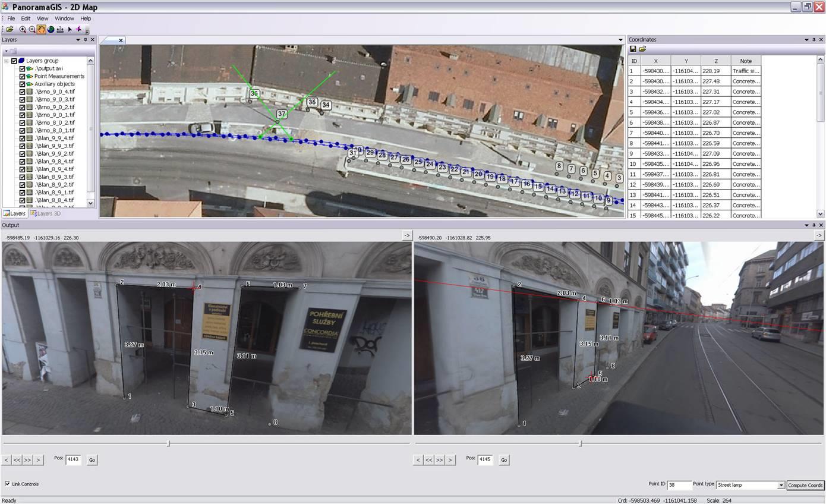Open the View menu
The height and width of the screenshot is (504, 826).
[42, 18]
